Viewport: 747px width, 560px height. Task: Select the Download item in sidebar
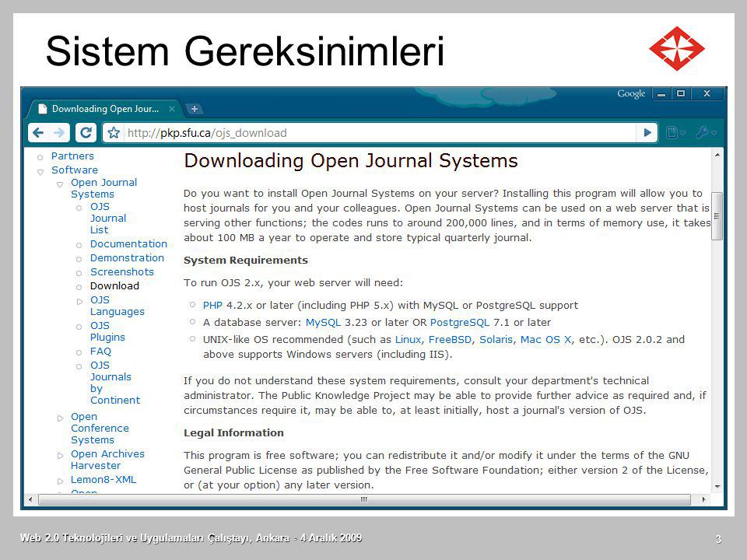(115, 285)
